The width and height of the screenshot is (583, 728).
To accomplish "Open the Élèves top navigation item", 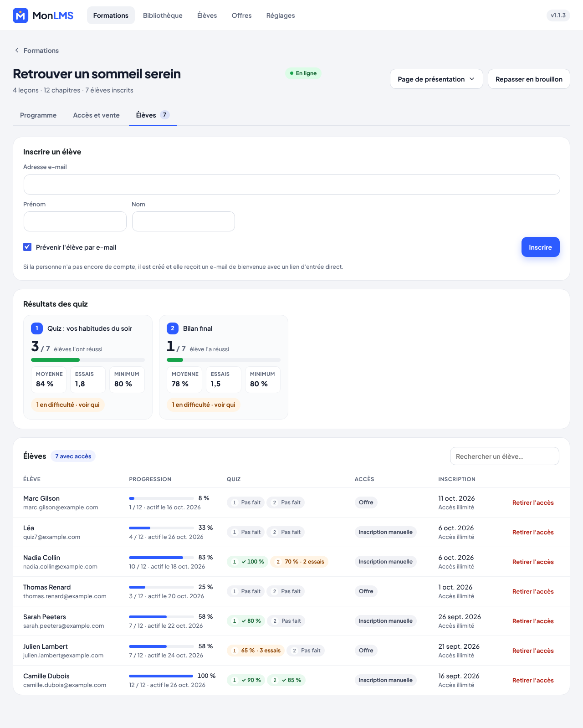I will click(207, 15).
